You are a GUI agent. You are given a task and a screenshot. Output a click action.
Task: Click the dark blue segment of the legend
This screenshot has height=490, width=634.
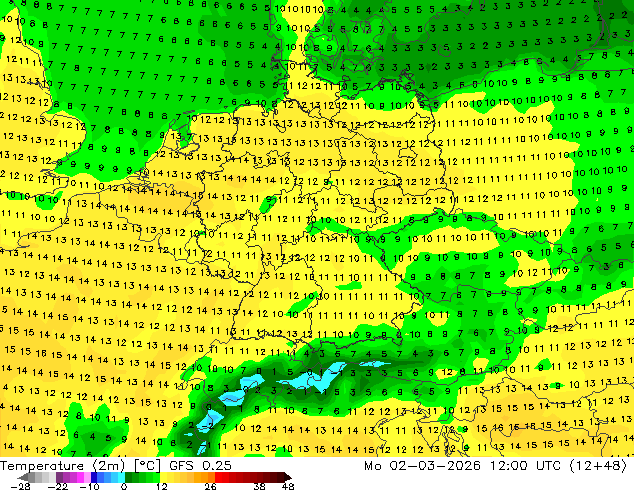tap(94, 477)
